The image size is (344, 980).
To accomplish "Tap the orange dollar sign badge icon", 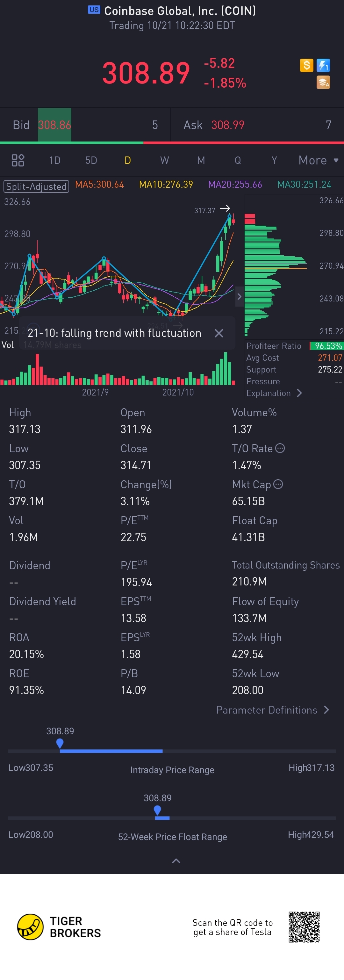I will 306,65.
